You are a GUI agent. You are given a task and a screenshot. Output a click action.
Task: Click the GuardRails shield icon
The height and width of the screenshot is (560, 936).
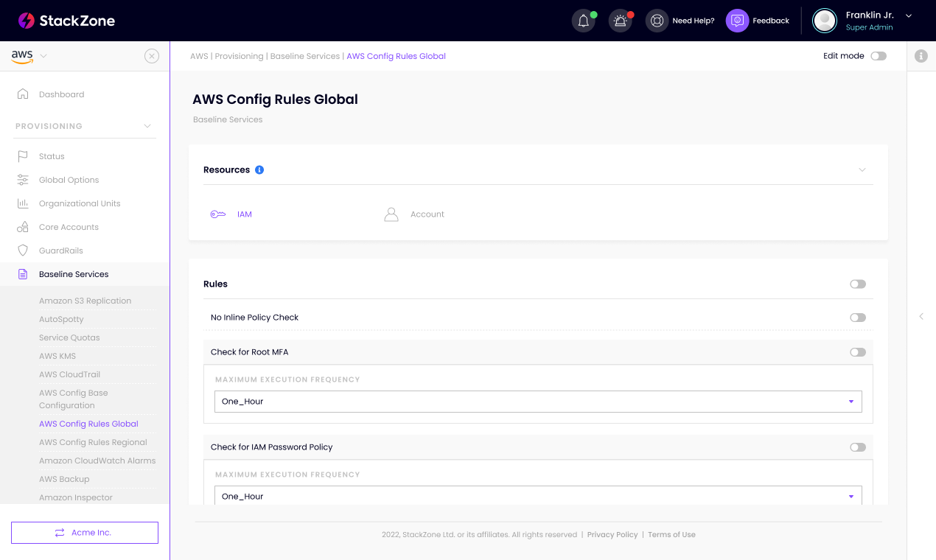tap(23, 251)
